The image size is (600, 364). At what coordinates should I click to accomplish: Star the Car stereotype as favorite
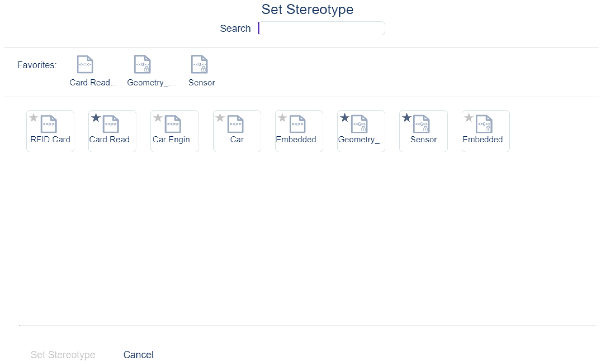click(x=220, y=118)
